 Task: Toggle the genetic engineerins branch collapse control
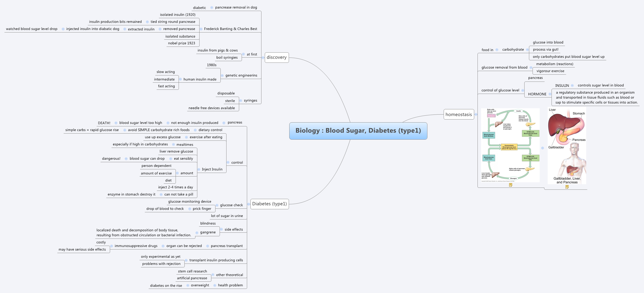click(x=222, y=76)
